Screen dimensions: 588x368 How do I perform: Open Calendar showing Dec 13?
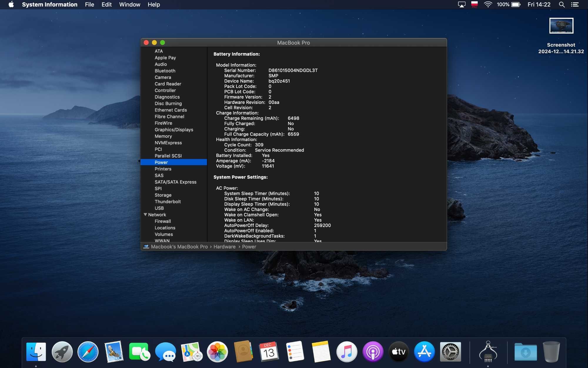269,352
